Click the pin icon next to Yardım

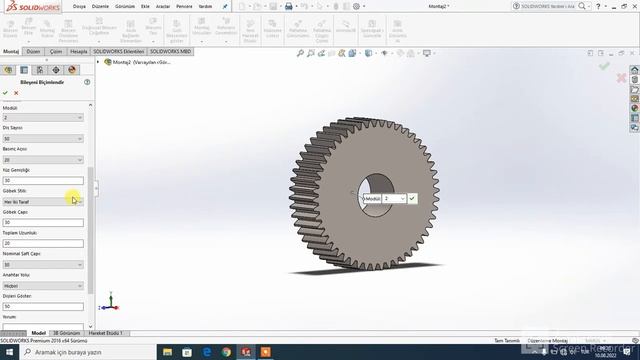click(224, 7)
